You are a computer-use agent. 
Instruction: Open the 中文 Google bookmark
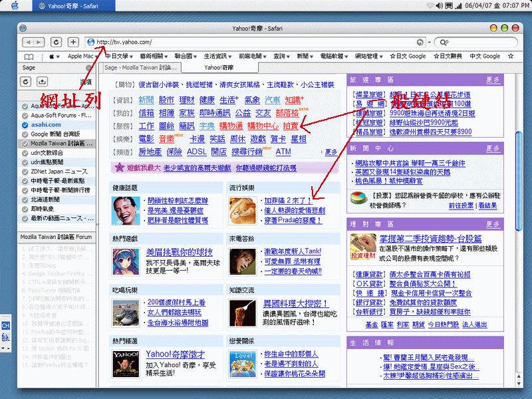(x=485, y=57)
